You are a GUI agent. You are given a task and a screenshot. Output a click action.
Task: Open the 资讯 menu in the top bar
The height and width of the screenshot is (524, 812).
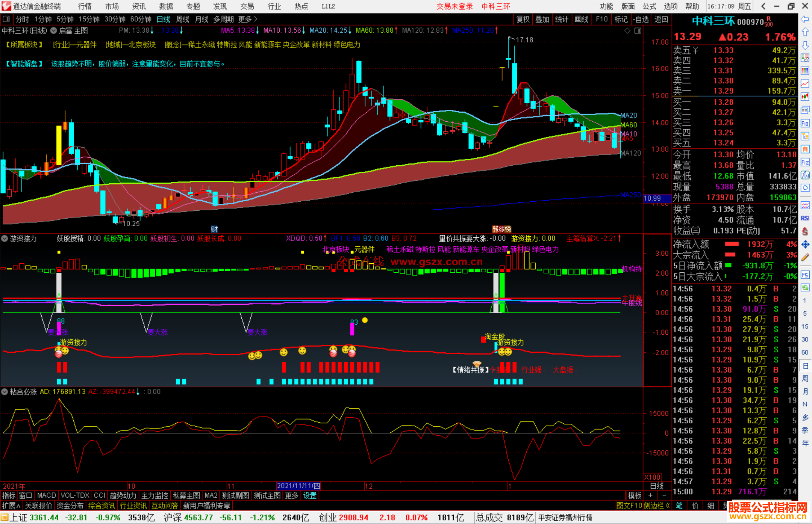(x=139, y=6)
